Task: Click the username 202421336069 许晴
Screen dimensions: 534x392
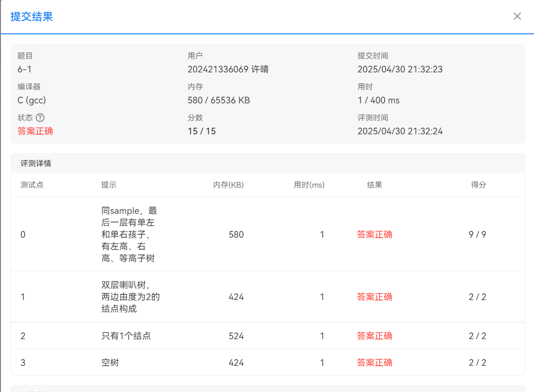Action: point(228,70)
